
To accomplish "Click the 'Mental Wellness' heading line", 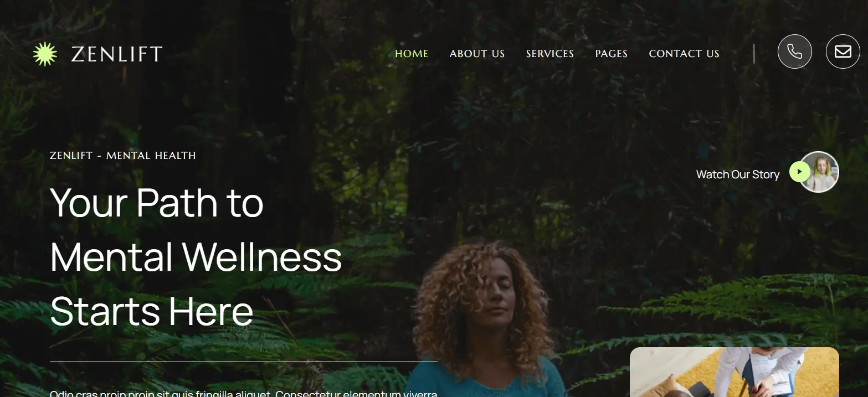I will click(196, 256).
